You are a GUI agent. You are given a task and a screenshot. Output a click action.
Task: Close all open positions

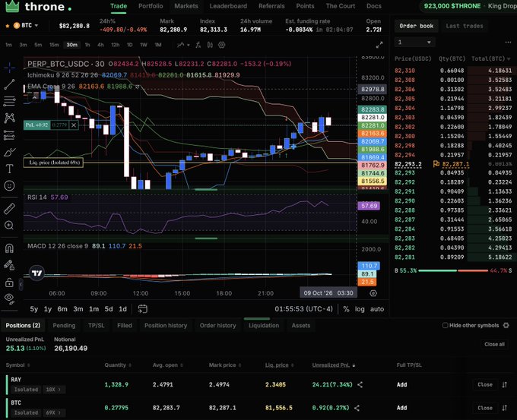point(494,344)
